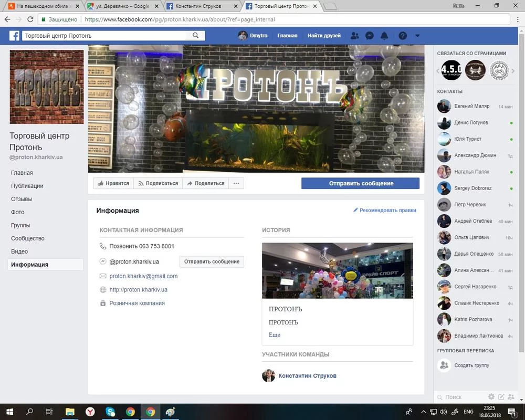
Task: Click the Подписаться follow button
Action: [x=158, y=183]
